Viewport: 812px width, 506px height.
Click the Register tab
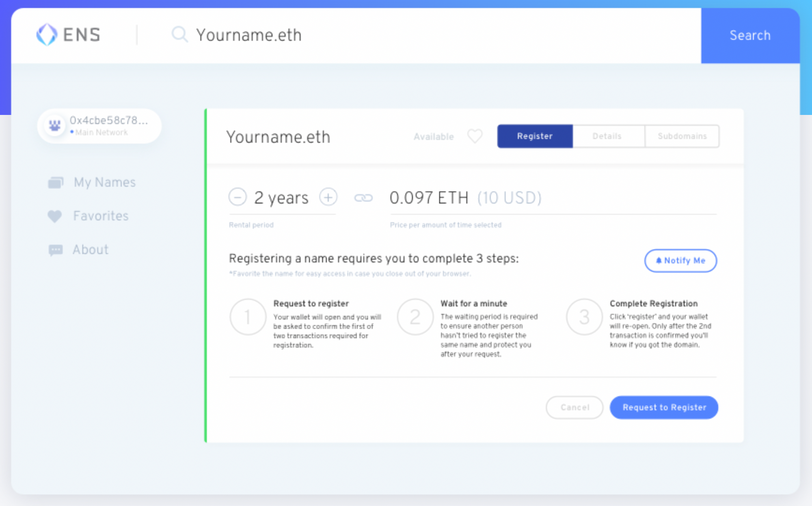pyautogui.click(x=535, y=136)
